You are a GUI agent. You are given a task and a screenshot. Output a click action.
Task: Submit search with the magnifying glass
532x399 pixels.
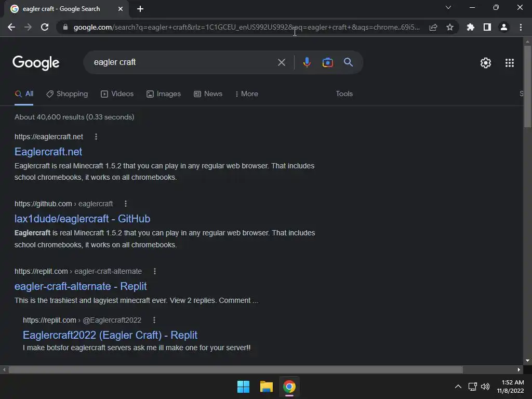coord(348,62)
